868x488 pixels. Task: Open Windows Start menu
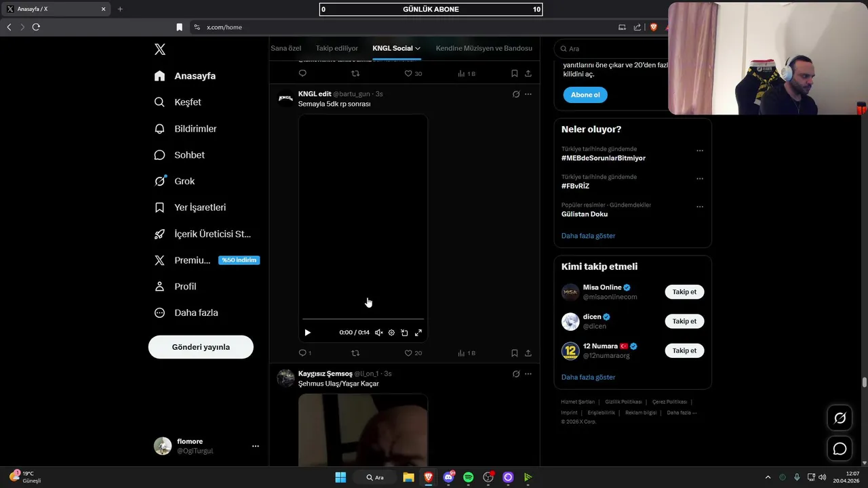[x=340, y=478]
